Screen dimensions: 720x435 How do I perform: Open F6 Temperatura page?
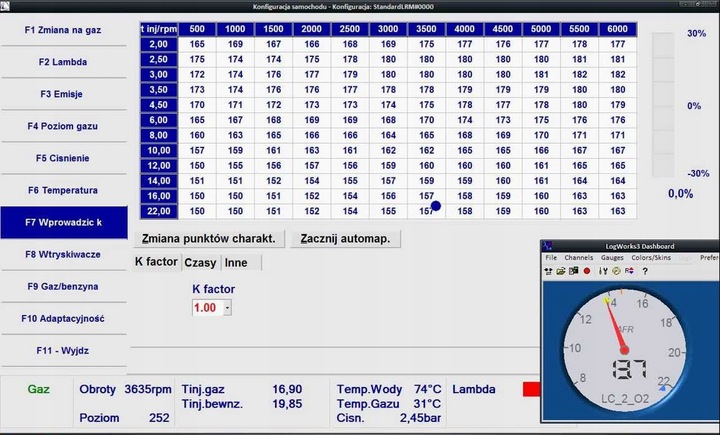coord(63,190)
